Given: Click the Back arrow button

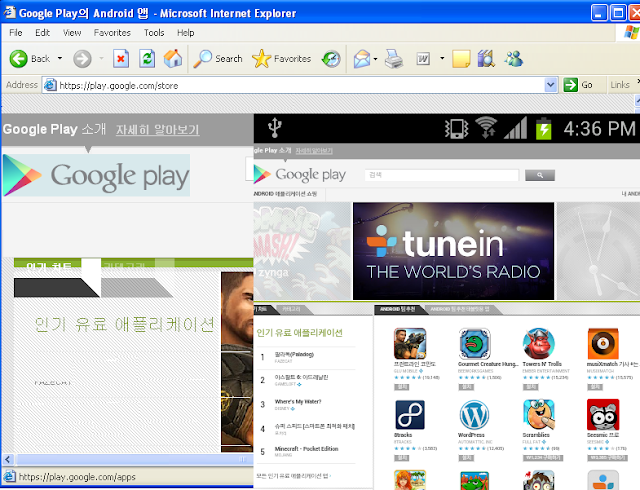Looking at the screenshot, I should 18,59.
